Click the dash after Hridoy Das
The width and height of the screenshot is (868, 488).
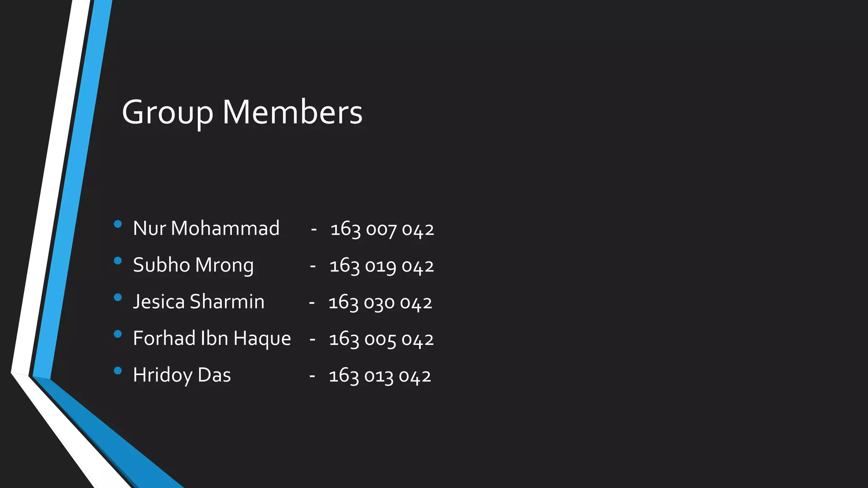pyautogui.click(x=312, y=377)
